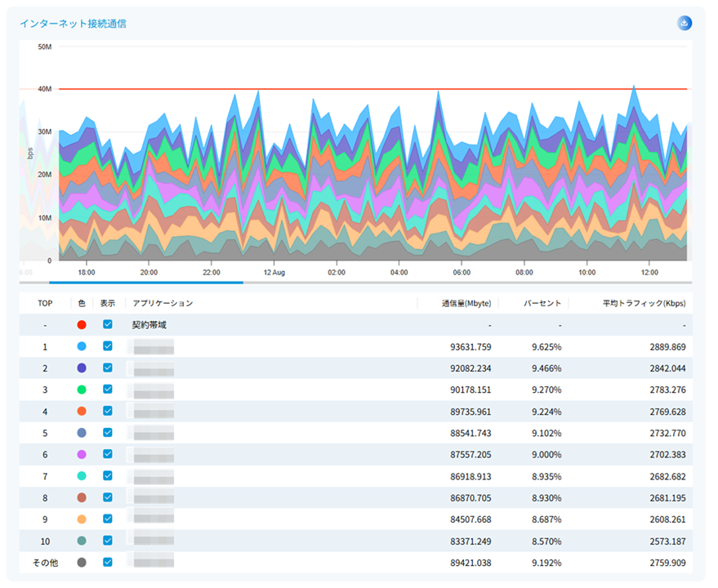
Task: Select the green TOP 3 color dot
Action: [82, 390]
